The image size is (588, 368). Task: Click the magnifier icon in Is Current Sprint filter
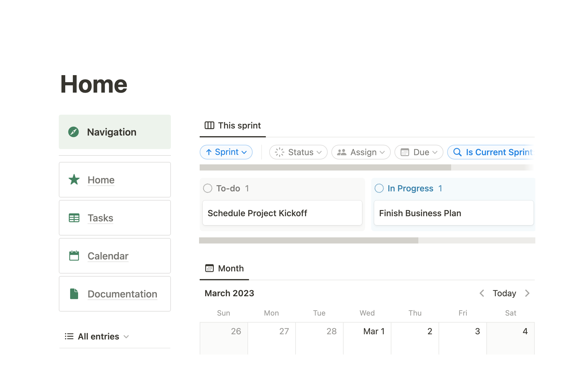(458, 152)
